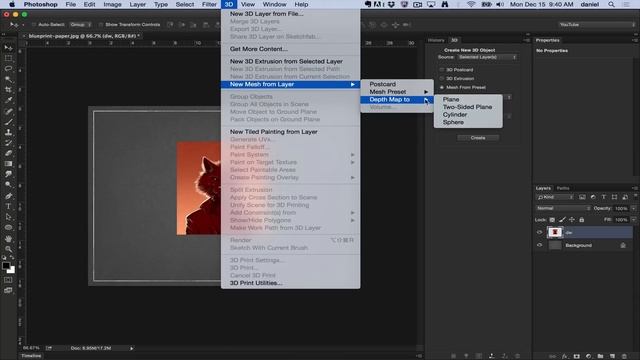The image size is (640, 360).
Task: Open the Timeline panel tab
Action: [x=31, y=356]
